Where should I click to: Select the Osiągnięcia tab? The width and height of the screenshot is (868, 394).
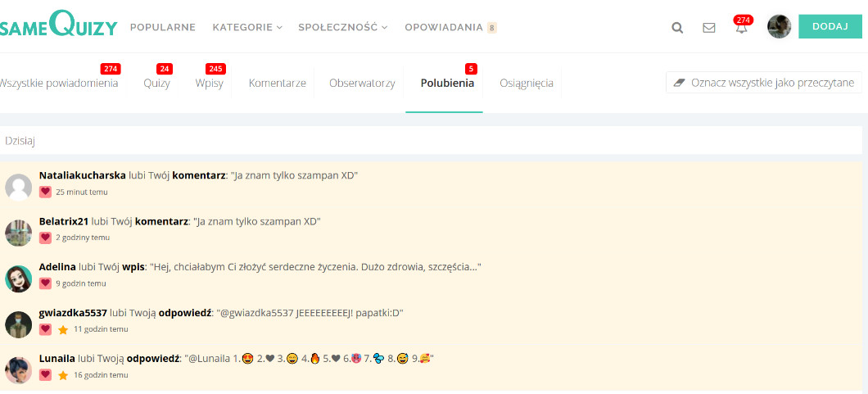point(526,83)
